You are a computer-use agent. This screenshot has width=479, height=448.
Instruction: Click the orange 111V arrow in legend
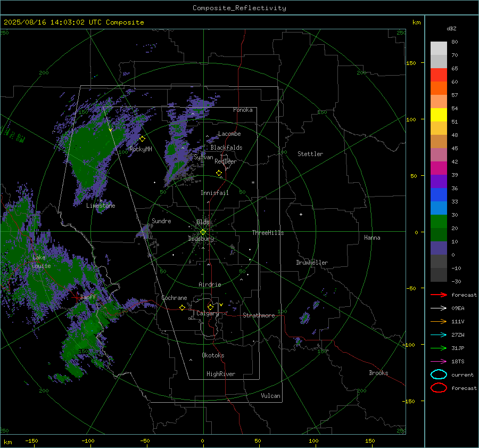coord(439,321)
